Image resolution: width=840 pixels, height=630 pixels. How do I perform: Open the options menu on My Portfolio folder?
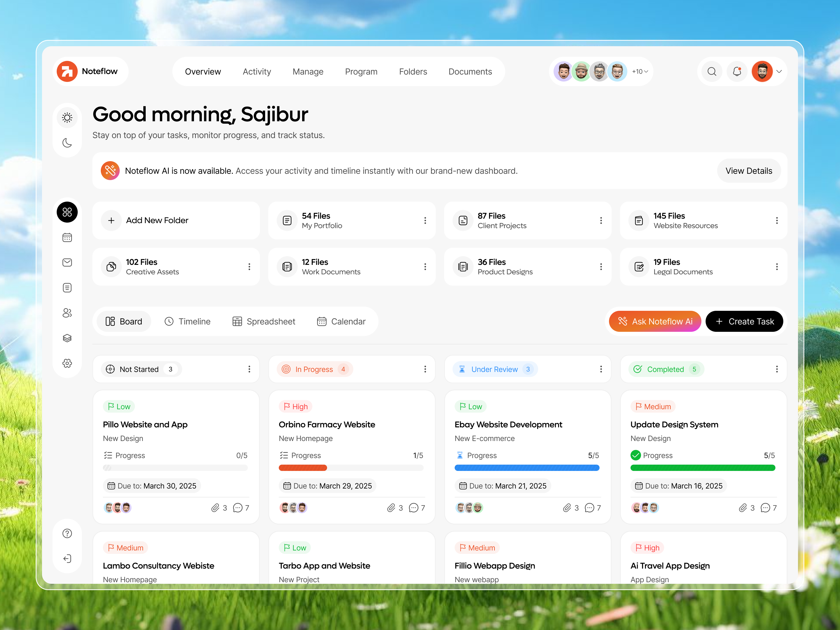pos(425,220)
